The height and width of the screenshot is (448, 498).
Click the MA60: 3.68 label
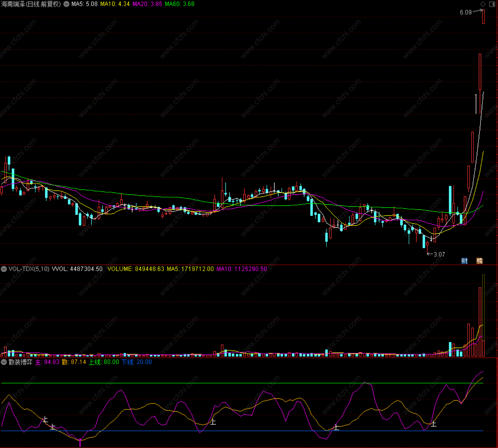[179, 4]
